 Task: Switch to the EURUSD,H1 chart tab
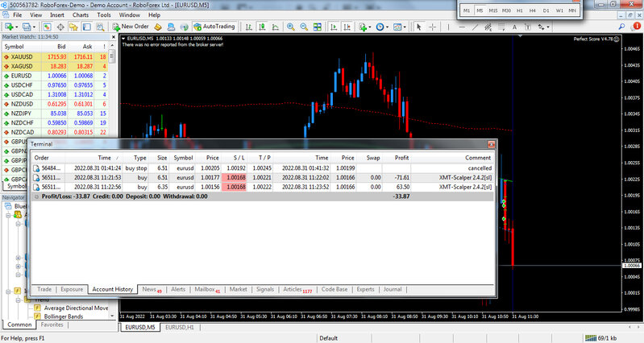point(180,328)
